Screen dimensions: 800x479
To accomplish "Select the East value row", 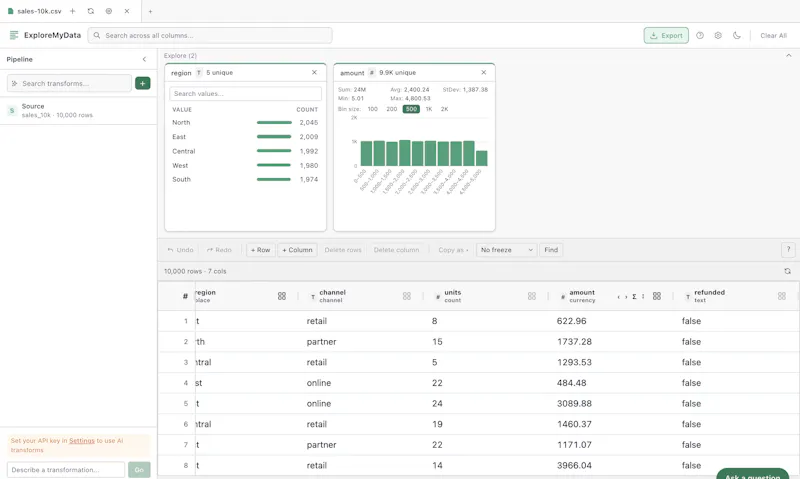I will point(245,137).
